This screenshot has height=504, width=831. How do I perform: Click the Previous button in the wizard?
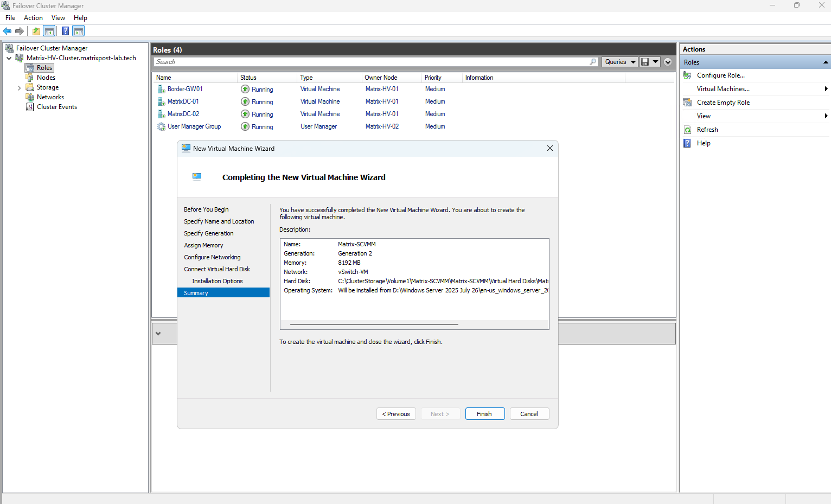pos(396,414)
